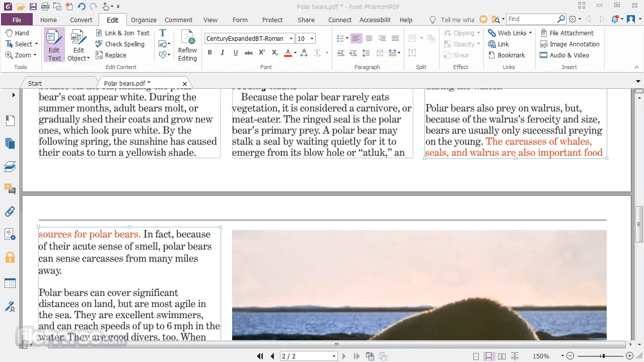Switch to continuous page view
The height and width of the screenshot is (362, 644).
[x=488, y=356]
